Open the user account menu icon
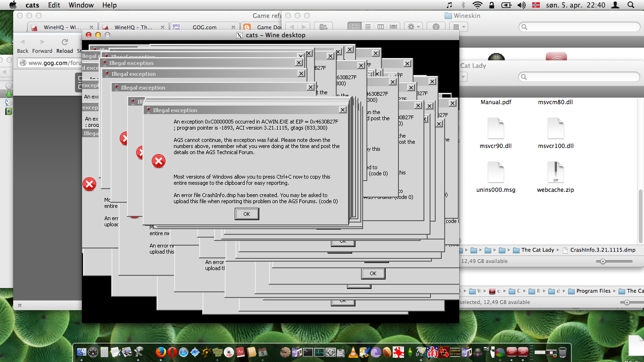This screenshot has height=362, width=644. (x=615, y=5)
